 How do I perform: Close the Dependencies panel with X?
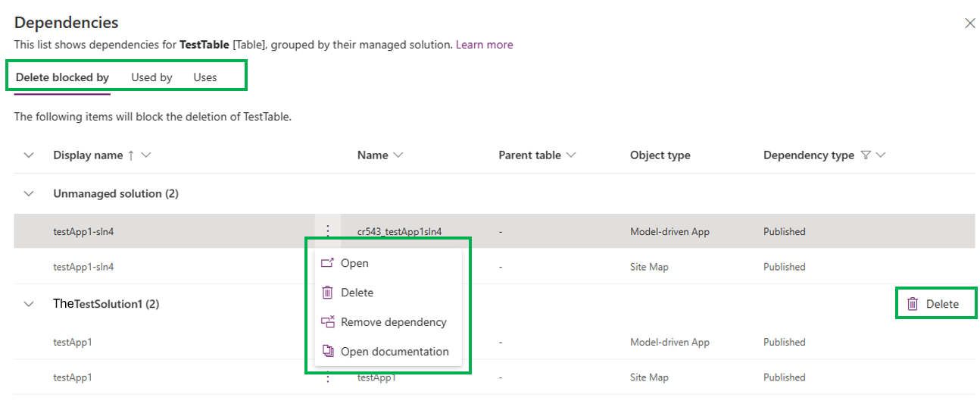click(x=969, y=23)
